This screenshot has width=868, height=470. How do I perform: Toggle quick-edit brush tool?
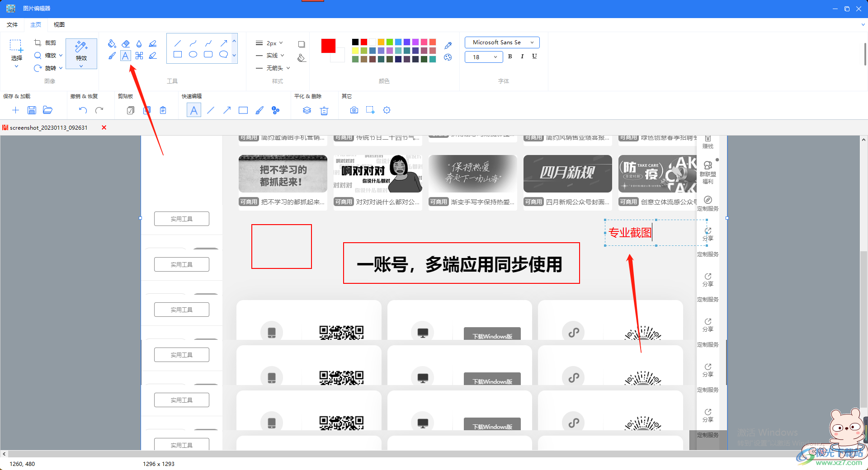pyautogui.click(x=259, y=110)
